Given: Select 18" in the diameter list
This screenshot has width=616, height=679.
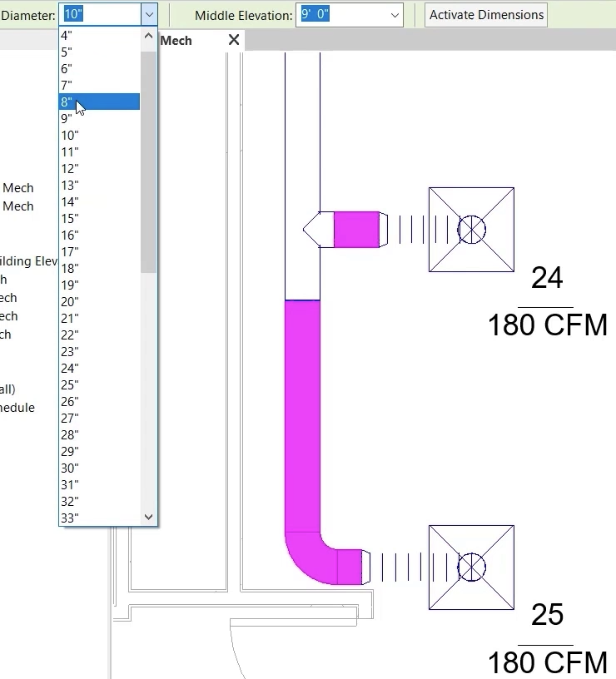Looking at the screenshot, I should tap(99, 268).
